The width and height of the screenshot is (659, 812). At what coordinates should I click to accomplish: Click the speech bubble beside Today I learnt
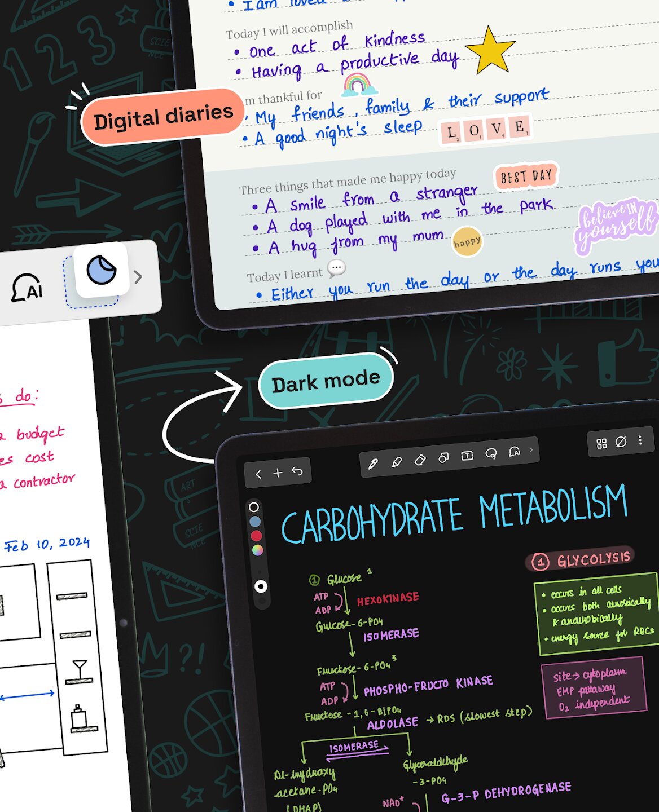point(336,268)
